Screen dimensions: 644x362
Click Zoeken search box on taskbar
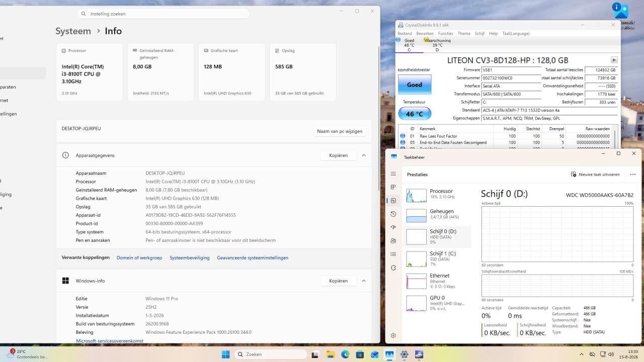pos(271,354)
